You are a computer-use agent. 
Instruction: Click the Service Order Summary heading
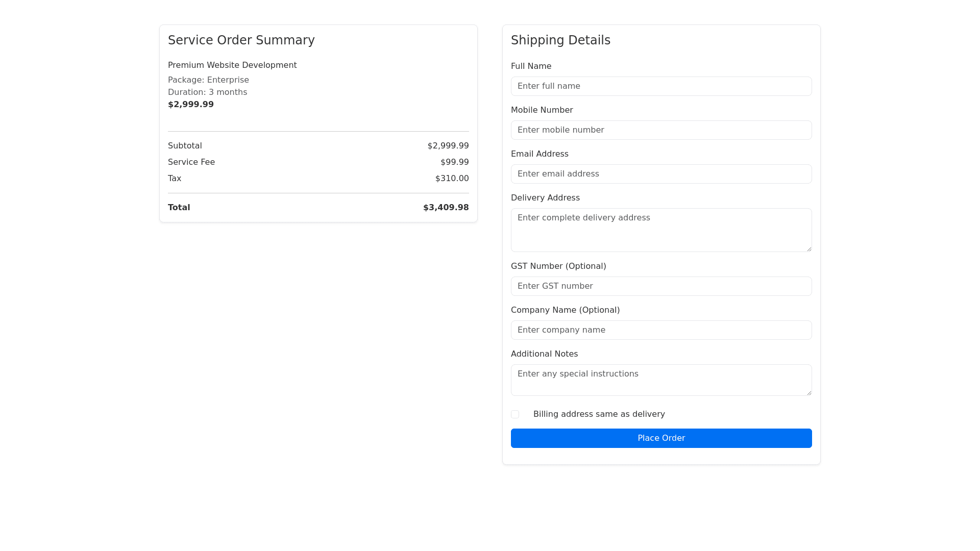click(x=241, y=40)
